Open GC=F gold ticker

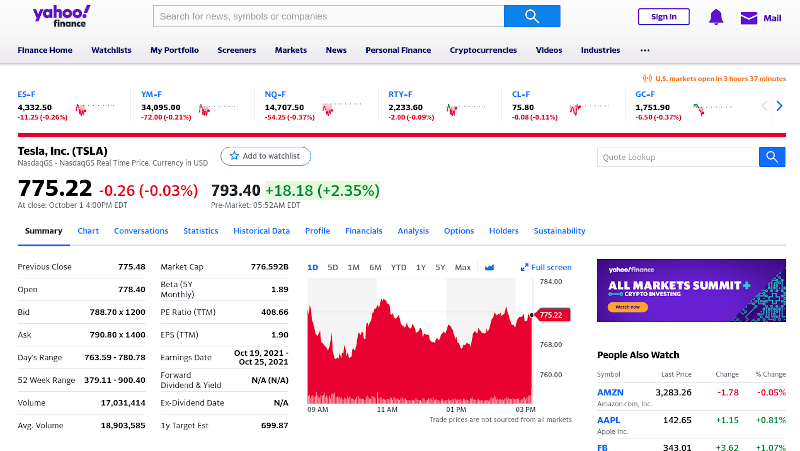click(645, 94)
